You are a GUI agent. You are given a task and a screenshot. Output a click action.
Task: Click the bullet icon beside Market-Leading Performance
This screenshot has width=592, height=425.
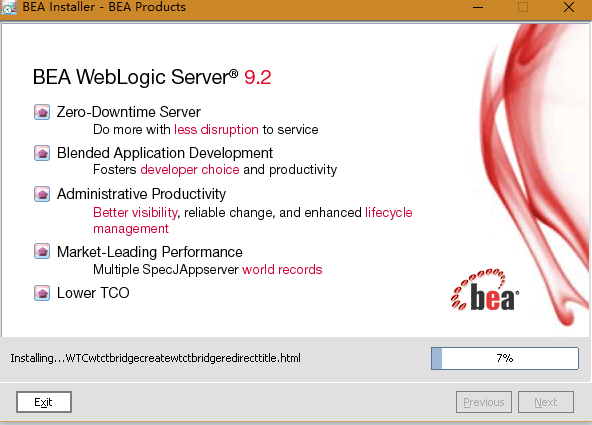click(42, 251)
